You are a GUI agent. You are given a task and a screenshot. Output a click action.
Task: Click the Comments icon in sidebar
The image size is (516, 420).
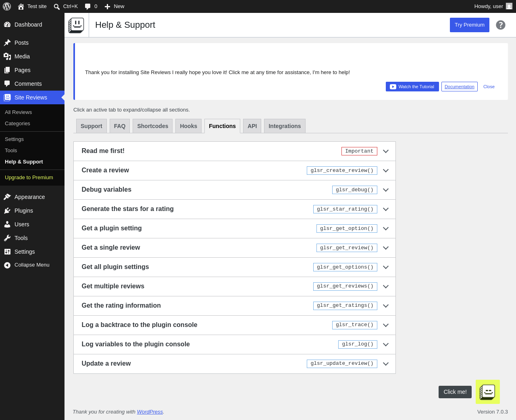click(x=7, y=84)
